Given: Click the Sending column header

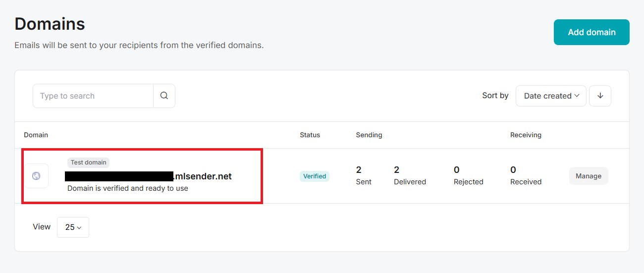Looking at the screenshot, I should coord(369,135).
